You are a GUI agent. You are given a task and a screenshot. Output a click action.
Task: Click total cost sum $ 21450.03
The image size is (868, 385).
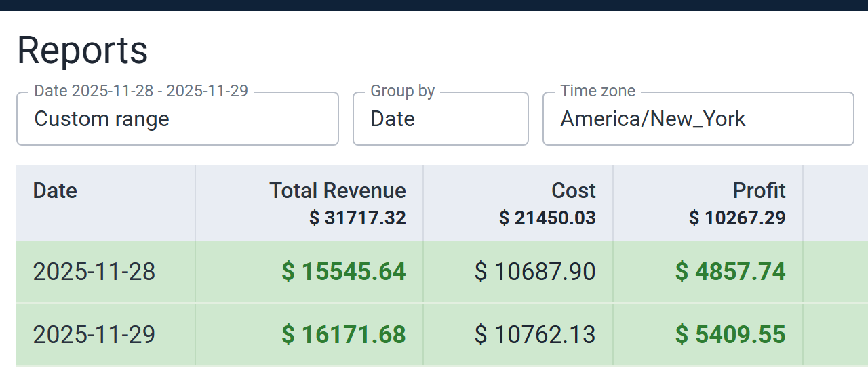click(x=547, y=218)
